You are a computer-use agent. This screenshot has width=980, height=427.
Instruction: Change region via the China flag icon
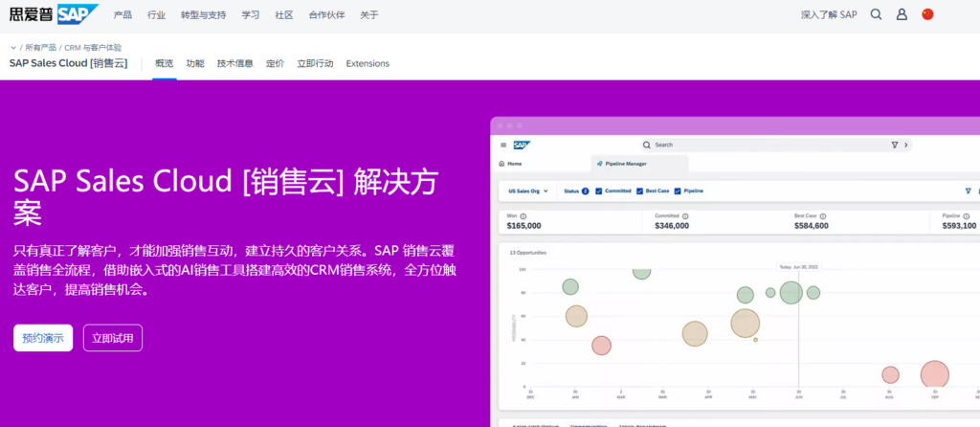point(927,14)
